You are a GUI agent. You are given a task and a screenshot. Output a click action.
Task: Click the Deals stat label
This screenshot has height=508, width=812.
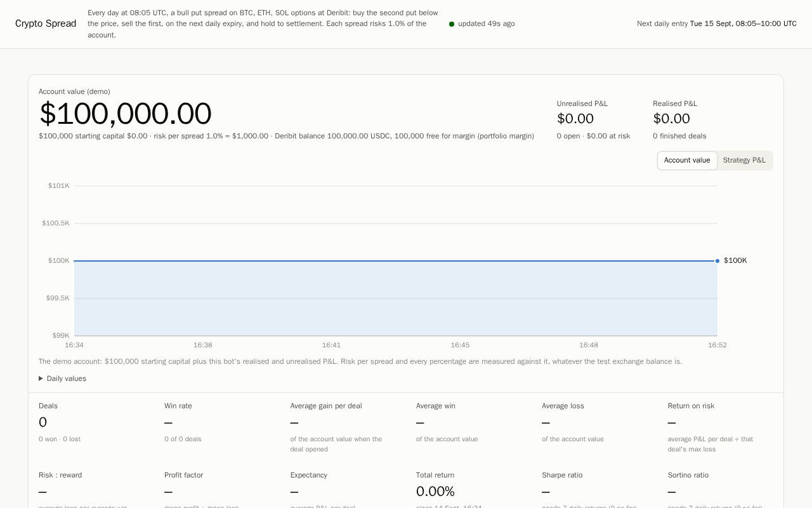point(48,406)
